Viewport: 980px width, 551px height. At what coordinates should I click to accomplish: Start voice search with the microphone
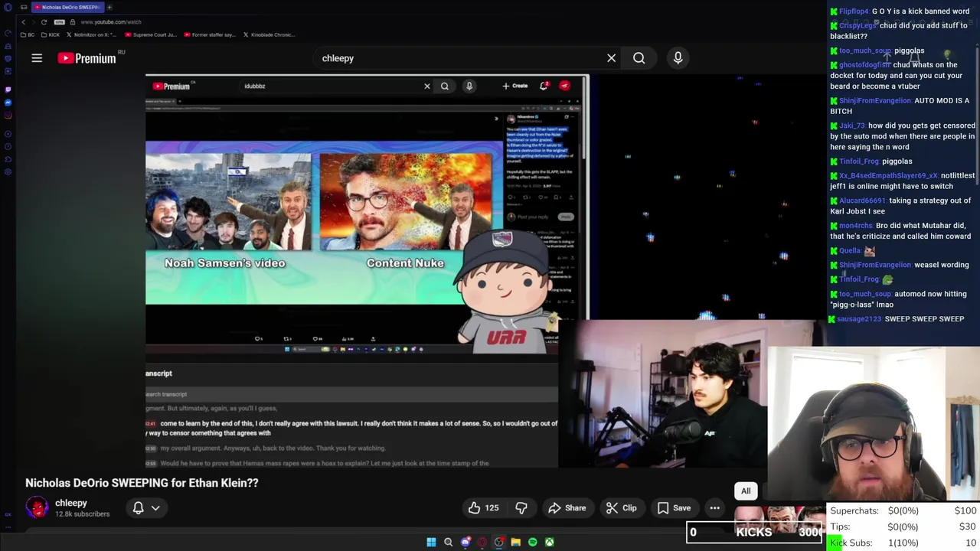click(678, 58)
